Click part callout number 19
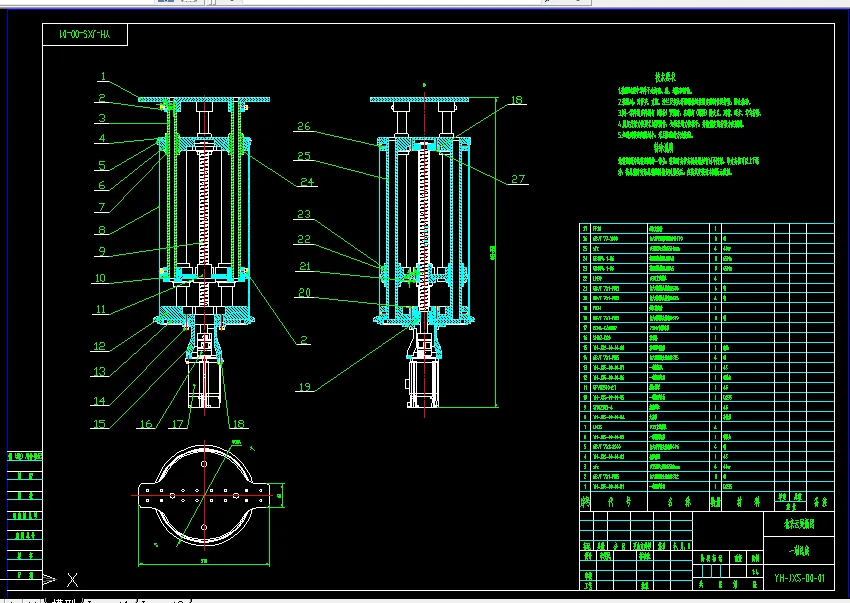Viewport: 850px width, 603px height. point(304,387)
